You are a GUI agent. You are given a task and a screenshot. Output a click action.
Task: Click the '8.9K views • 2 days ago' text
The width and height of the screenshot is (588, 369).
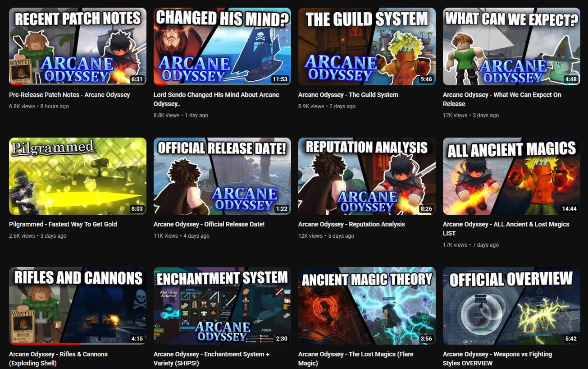point(327,106)
